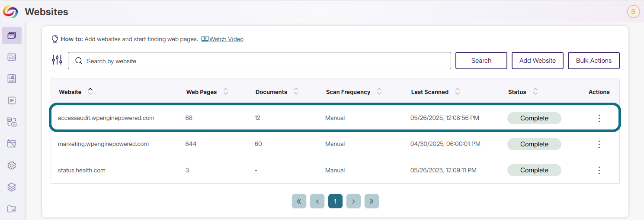
Task: Click Complete status for accessaudit.wpenginepowered.com
Action: 534,118
